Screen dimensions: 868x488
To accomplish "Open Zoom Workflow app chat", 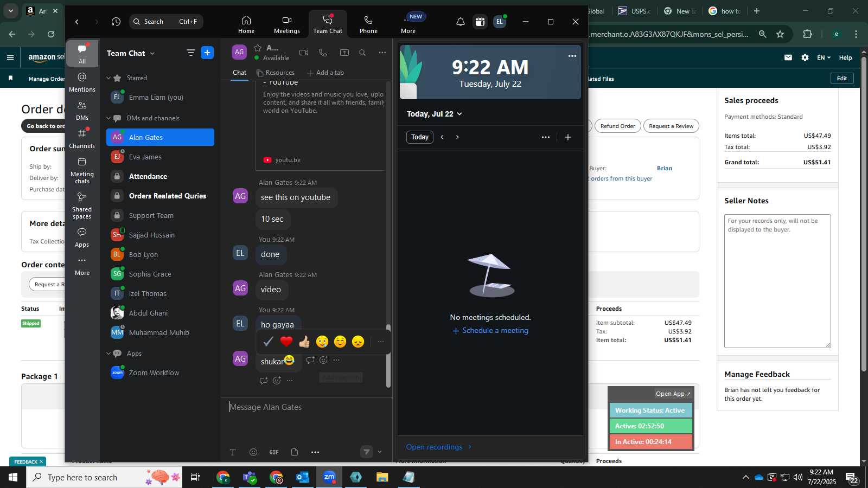I will [x=160, y=373].
